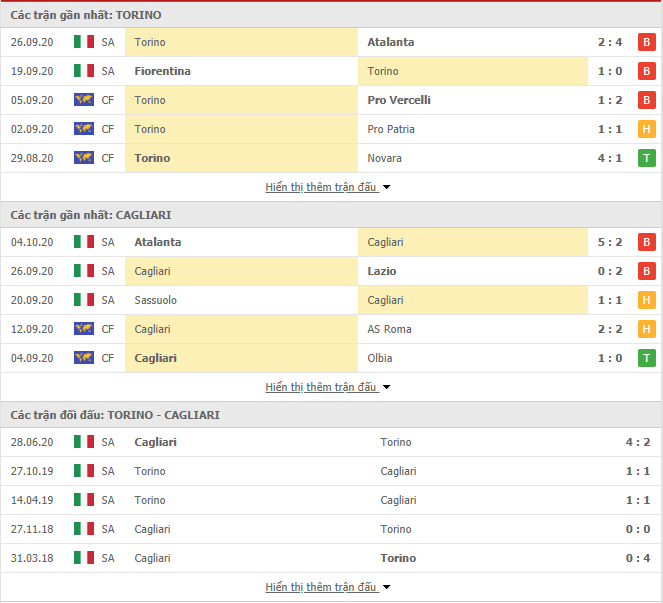Click the green T badge for Cagliari–Olbia
This screenshot has height=603, width=663.
click(646, 358)
